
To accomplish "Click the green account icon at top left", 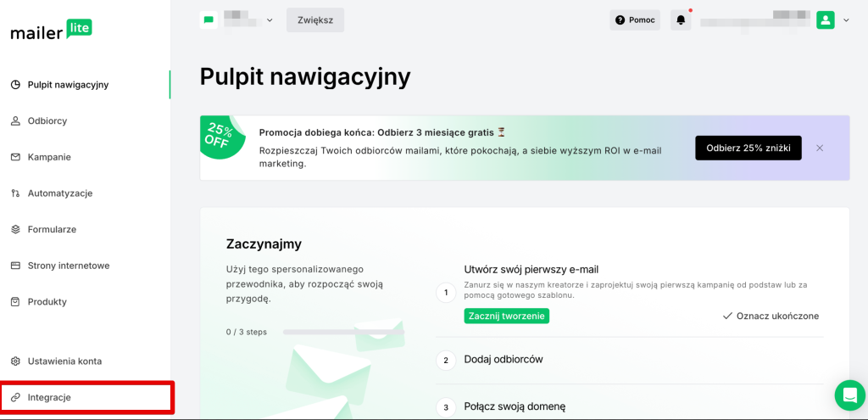I will point(209,20).
